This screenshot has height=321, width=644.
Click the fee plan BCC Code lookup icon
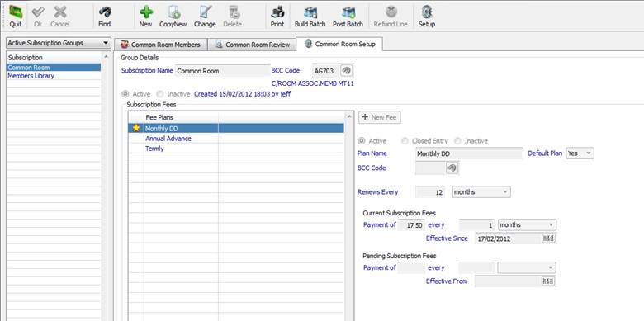(452, 168)
